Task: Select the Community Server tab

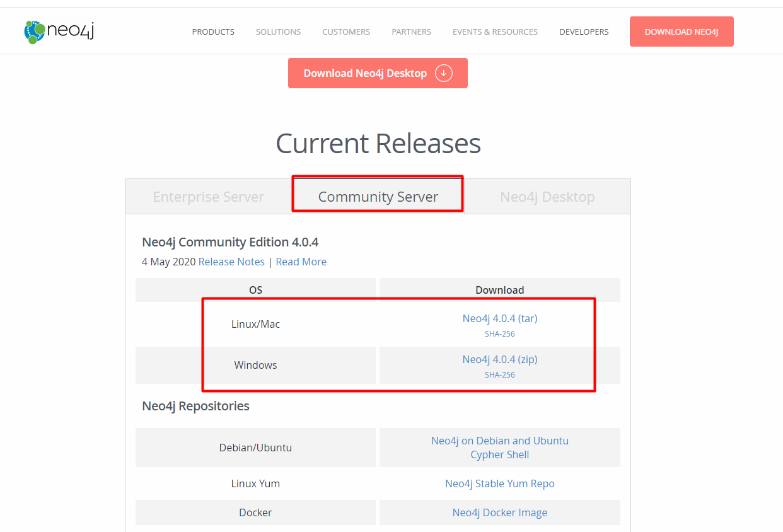Action: click(x=377, y=196)
